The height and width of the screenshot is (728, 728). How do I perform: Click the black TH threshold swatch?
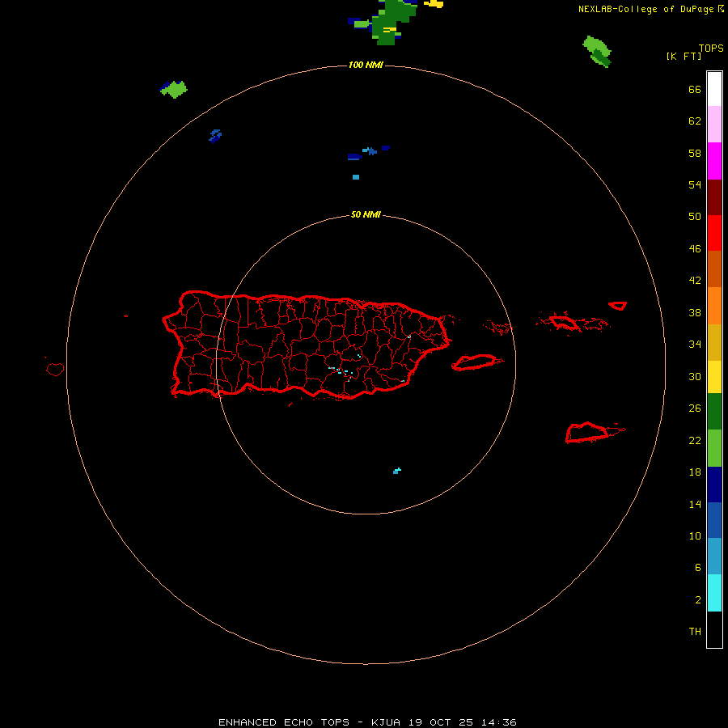point(714,629)
